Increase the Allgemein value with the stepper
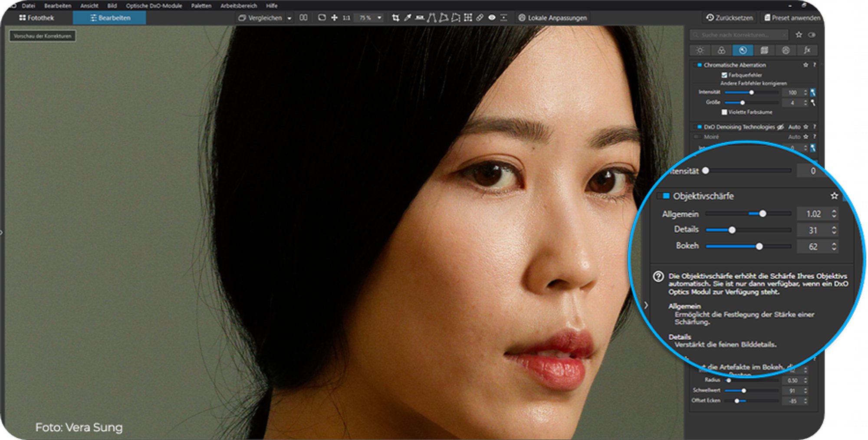 tap(834, 211)
